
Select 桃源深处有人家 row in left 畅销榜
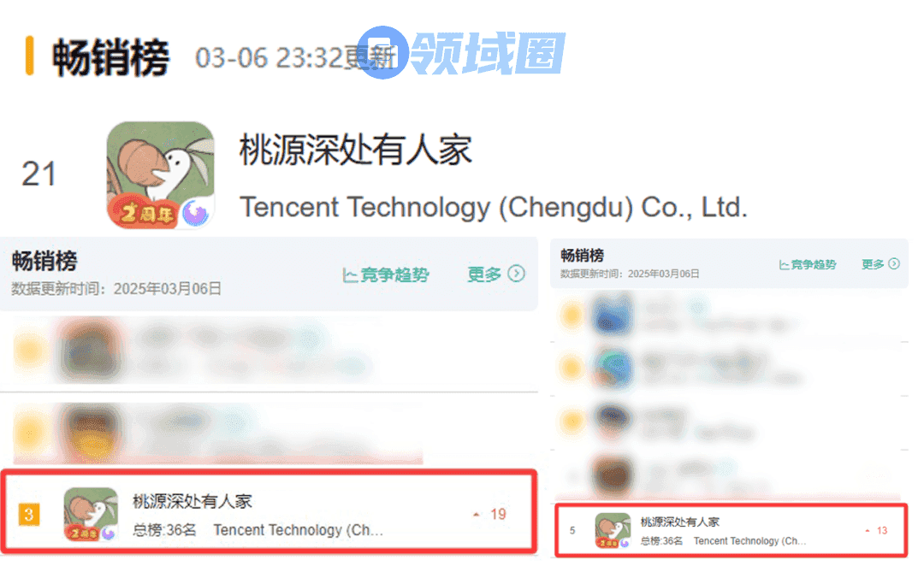pos(269,512)
